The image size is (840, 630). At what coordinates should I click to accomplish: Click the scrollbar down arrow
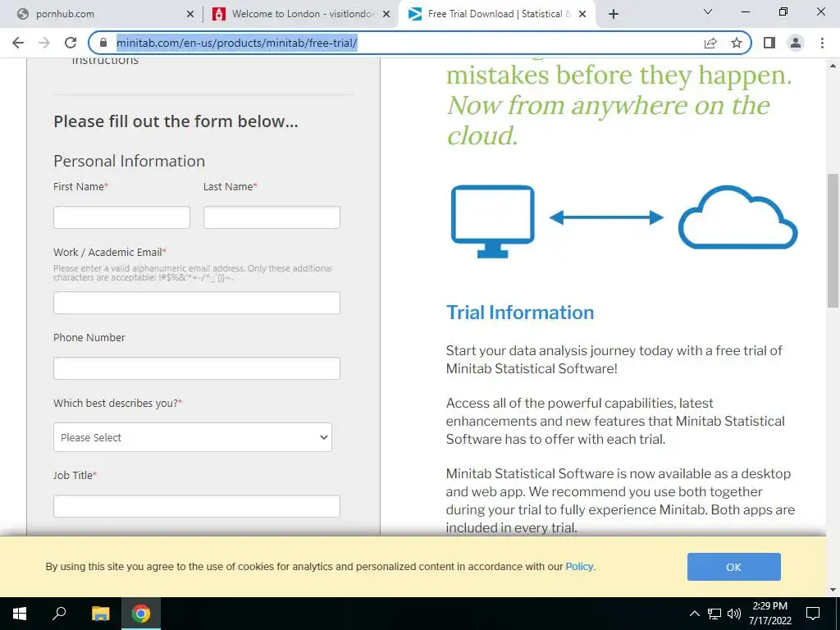click(x=833, y=590)
